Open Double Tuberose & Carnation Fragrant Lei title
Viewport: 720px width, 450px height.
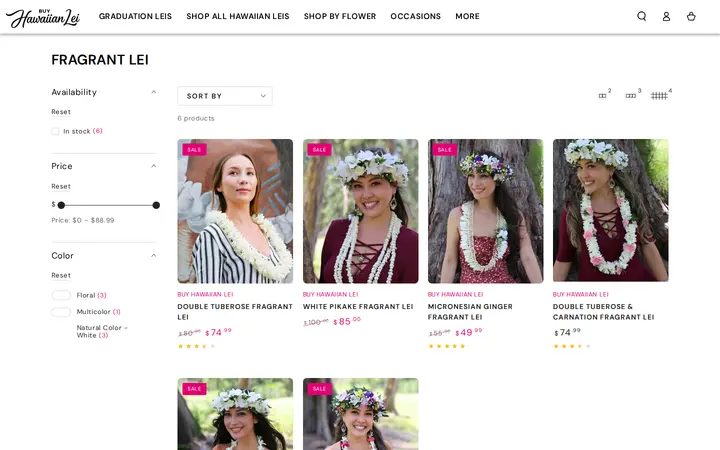point(603,312)
